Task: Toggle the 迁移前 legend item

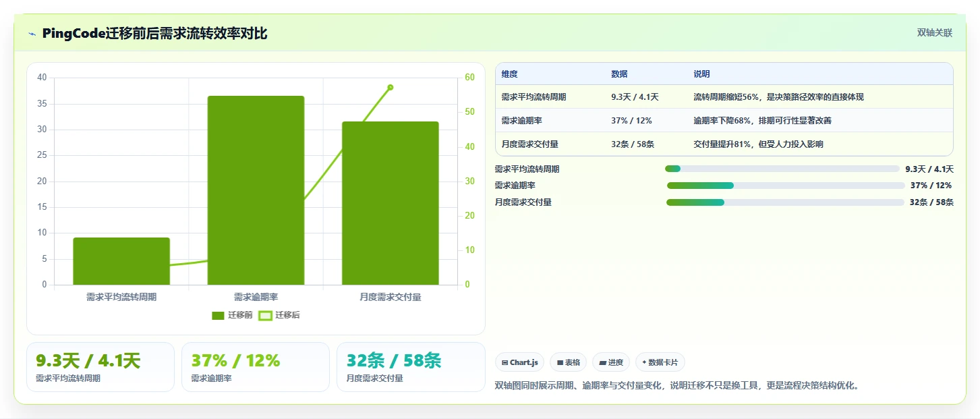Action: (232, 315)
